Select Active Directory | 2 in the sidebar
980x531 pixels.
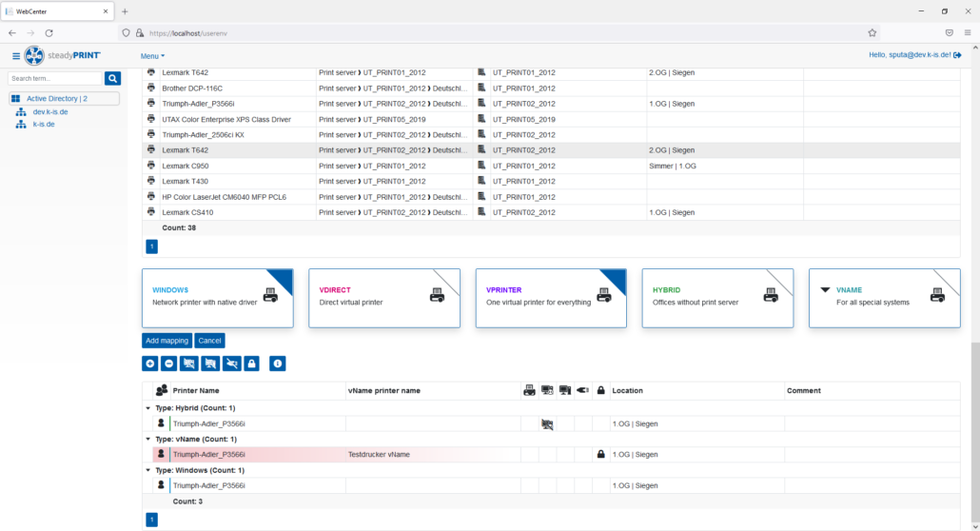64,98
